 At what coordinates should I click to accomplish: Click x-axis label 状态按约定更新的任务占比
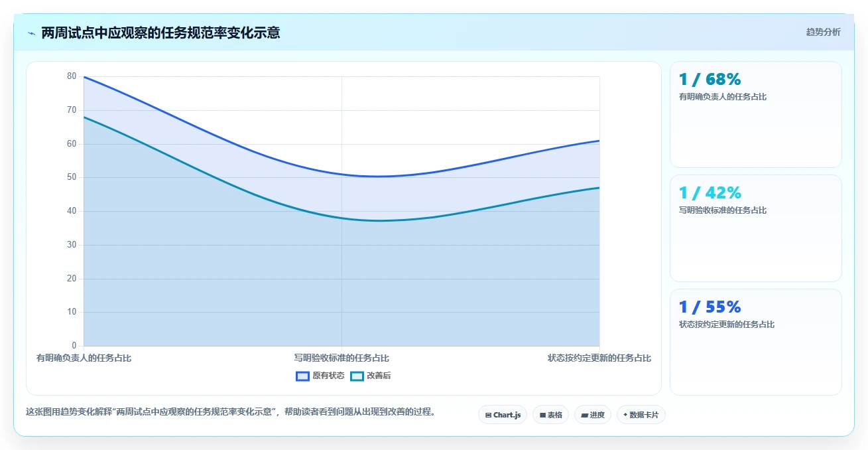599,358
